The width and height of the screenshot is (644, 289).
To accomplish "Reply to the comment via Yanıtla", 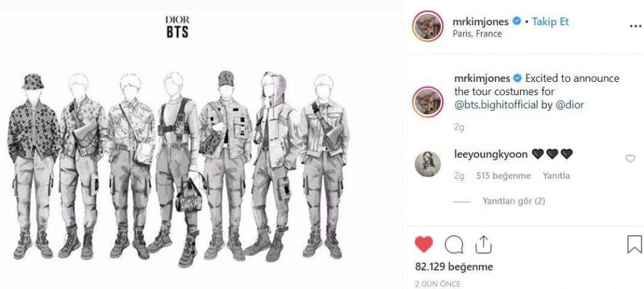I will coord(556,176).
